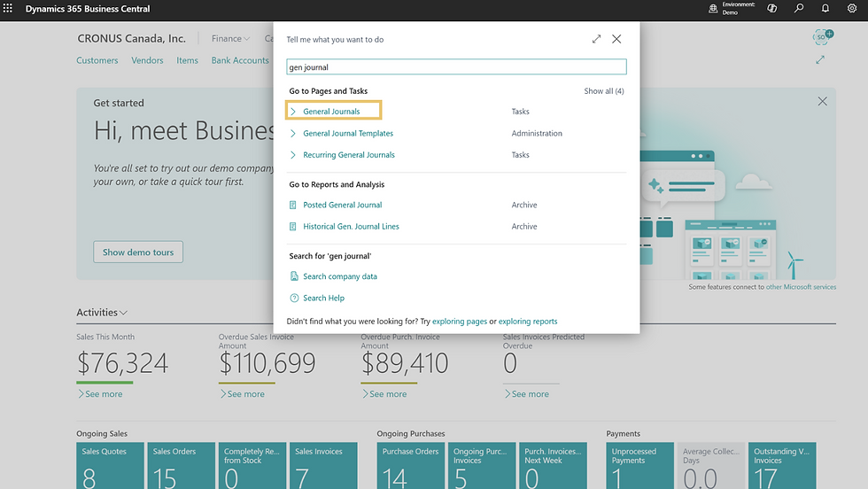
Task: Click the Historical Gen. Journal Lines report icon
Action: point(293,227)
